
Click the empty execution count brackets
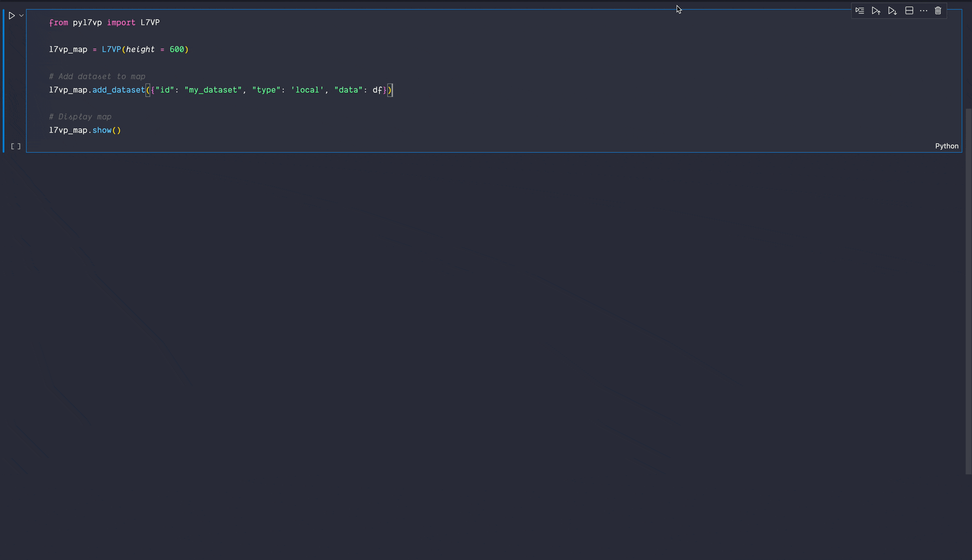pos(16,146)
